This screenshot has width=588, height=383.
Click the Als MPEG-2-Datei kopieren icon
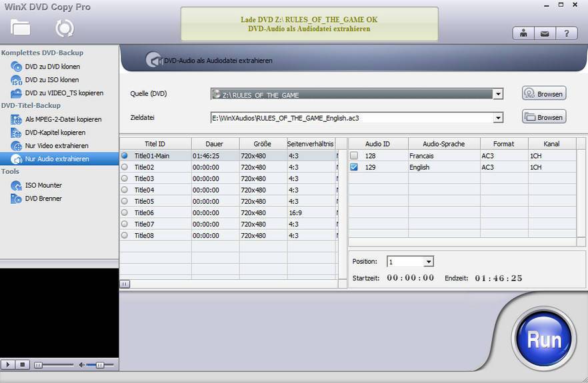[x=17, y=119]
